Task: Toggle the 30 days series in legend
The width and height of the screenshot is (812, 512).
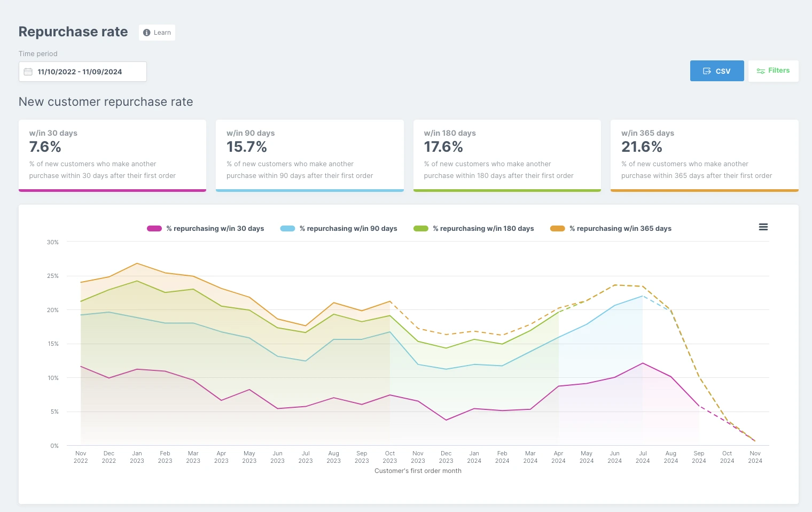Action: coord(206,228)
